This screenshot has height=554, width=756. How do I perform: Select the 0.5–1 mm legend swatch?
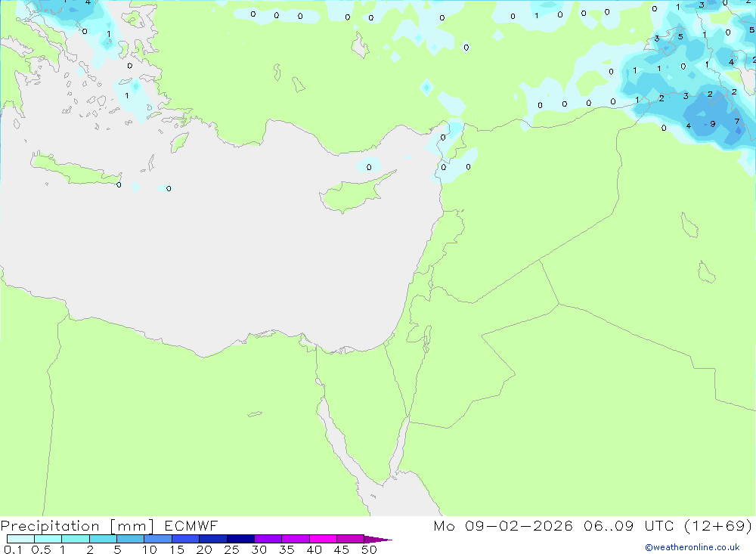48,539
